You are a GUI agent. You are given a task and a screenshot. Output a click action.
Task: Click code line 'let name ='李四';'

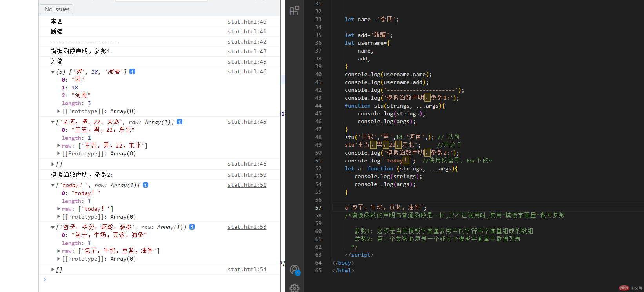[x=372, y=19]
